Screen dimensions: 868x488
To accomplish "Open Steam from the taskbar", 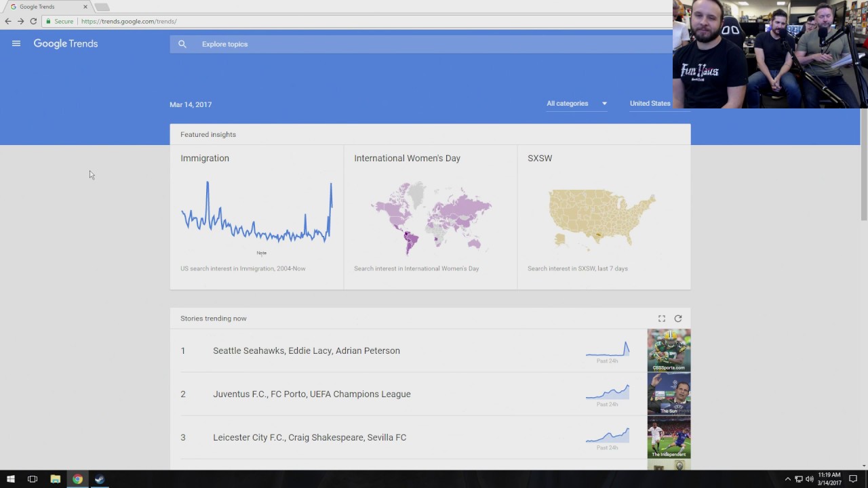I will (100, 479).
